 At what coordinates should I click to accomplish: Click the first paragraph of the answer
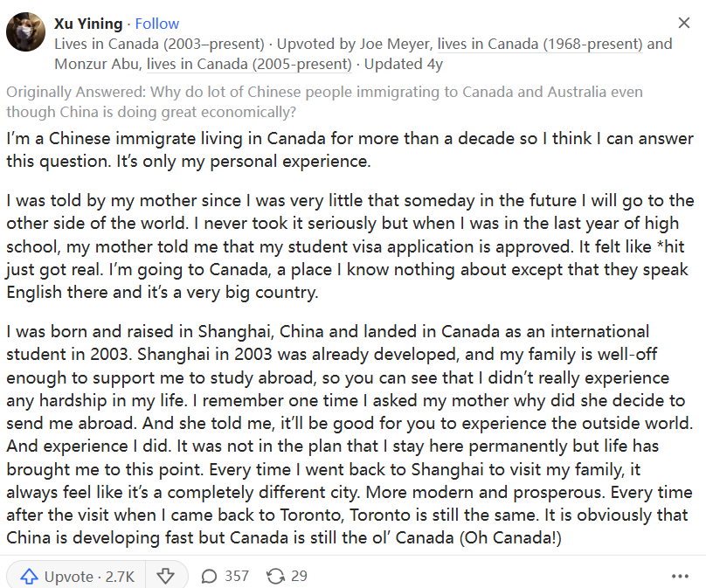click(x=350, y=150)
